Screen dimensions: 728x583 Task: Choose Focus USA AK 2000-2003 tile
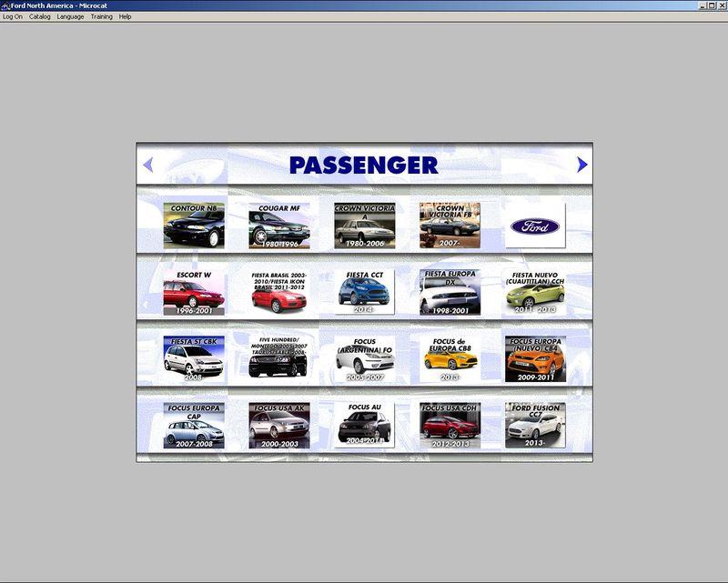pyautogui.click(x=279, y=425)
